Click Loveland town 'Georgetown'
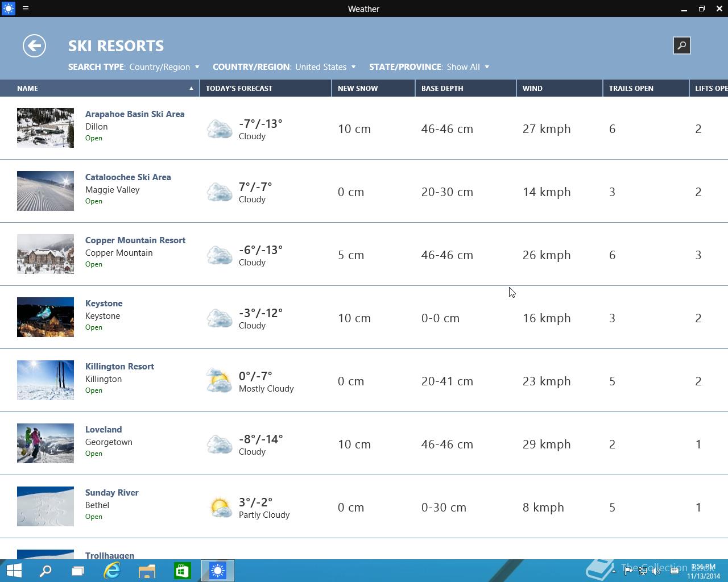 [x=109, y=442]
